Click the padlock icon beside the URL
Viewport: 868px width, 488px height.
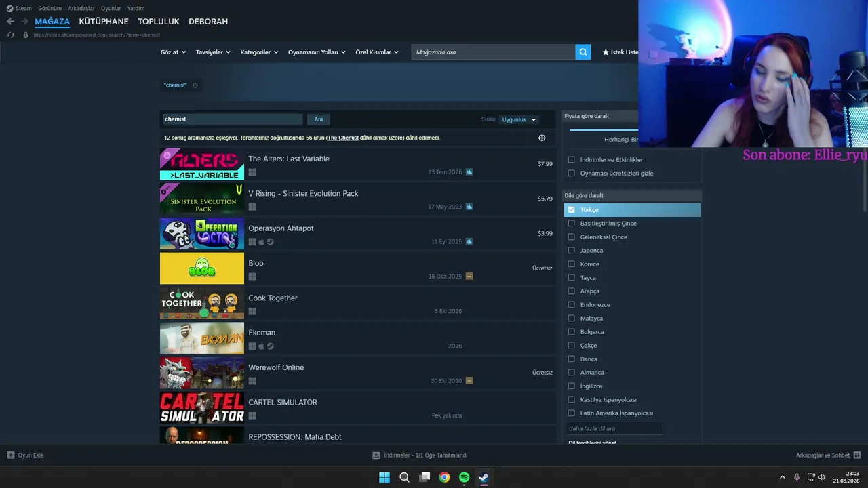[x=26, y=35]
